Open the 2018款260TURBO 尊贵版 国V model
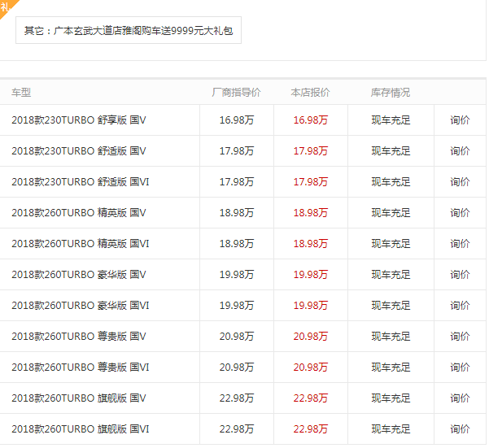Screen dimensions: 489x448 (x=79, y=337)
